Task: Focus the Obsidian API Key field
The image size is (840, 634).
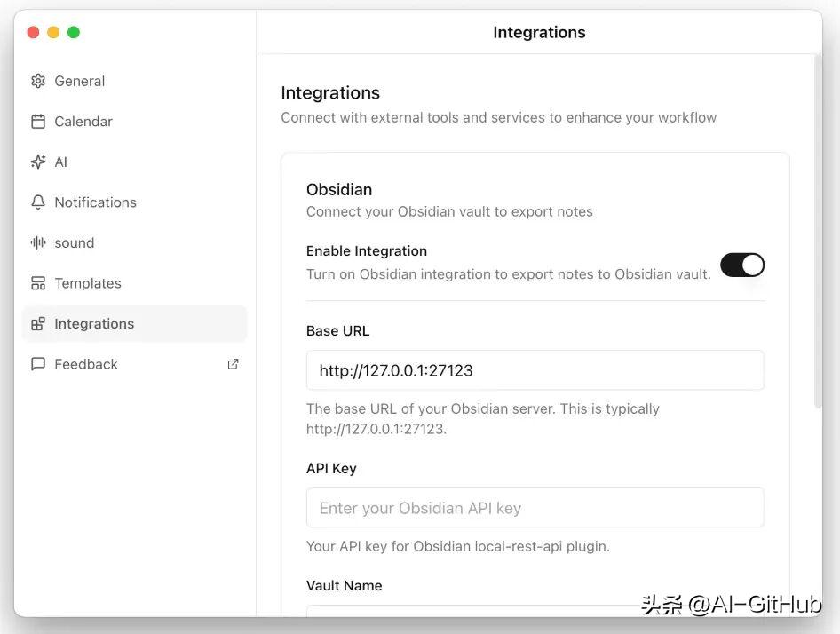Action: 535,508
